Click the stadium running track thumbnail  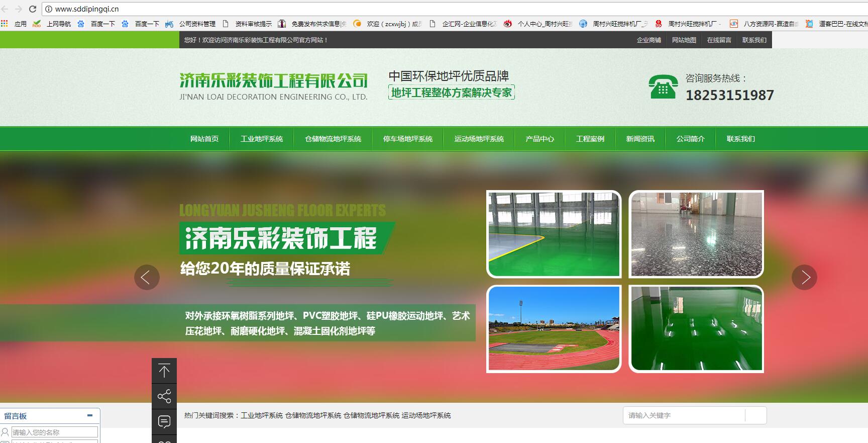(554, 329)
